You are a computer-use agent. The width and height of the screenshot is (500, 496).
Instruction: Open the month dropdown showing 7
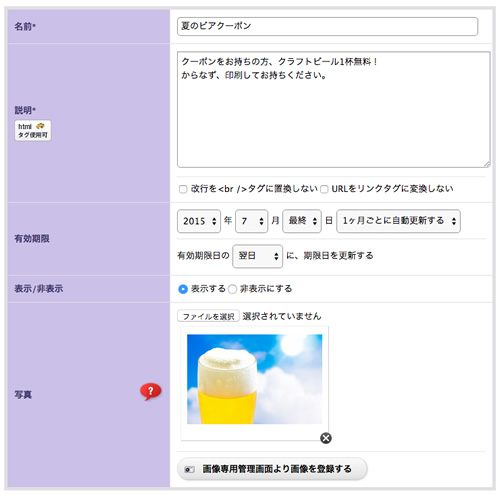[252, 221]
